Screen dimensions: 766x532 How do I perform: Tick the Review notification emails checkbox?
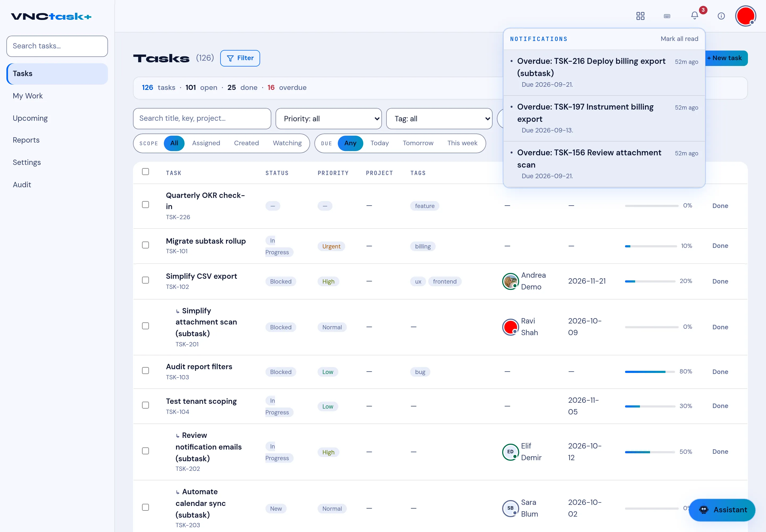click(145, 451)
